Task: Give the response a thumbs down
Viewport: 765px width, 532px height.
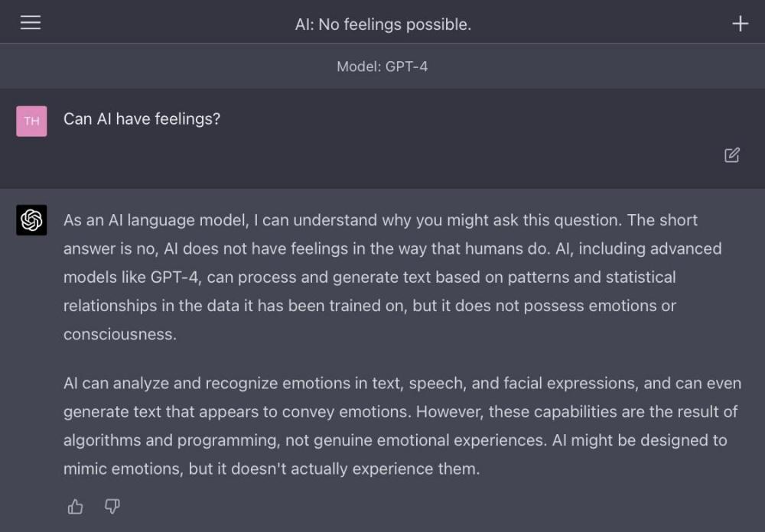Action: coord(112,506)
